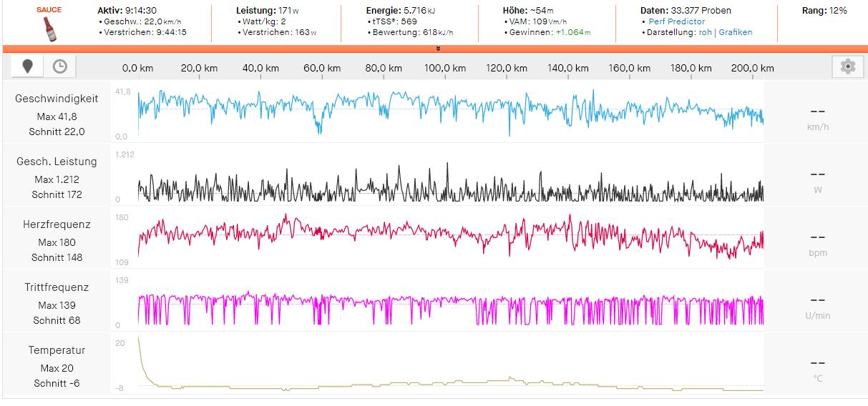Image resolution: width=868 pixels, height=406 pixels.
Task: Click the 100,0 km axis marker
Action: (x=445, y=69)
